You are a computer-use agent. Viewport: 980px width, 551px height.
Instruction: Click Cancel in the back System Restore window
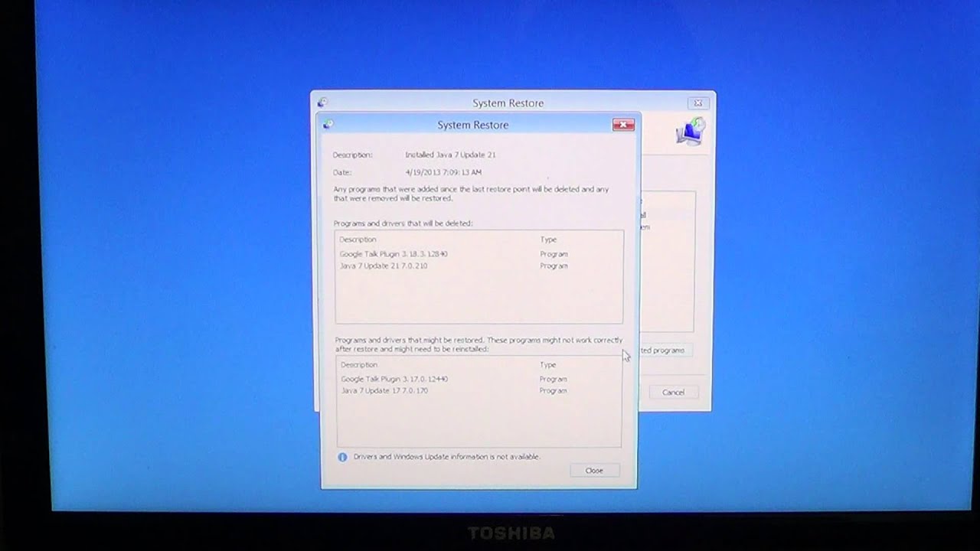673,392
